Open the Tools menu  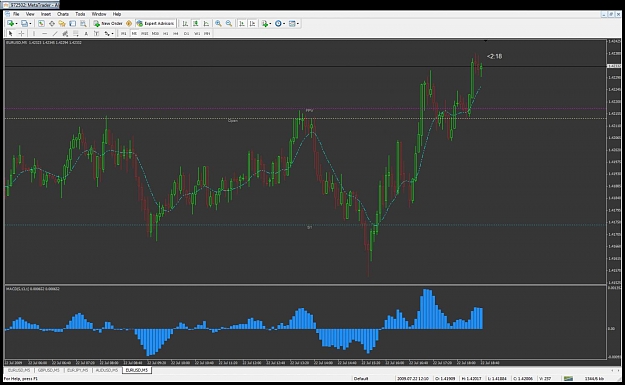(80, 14)
